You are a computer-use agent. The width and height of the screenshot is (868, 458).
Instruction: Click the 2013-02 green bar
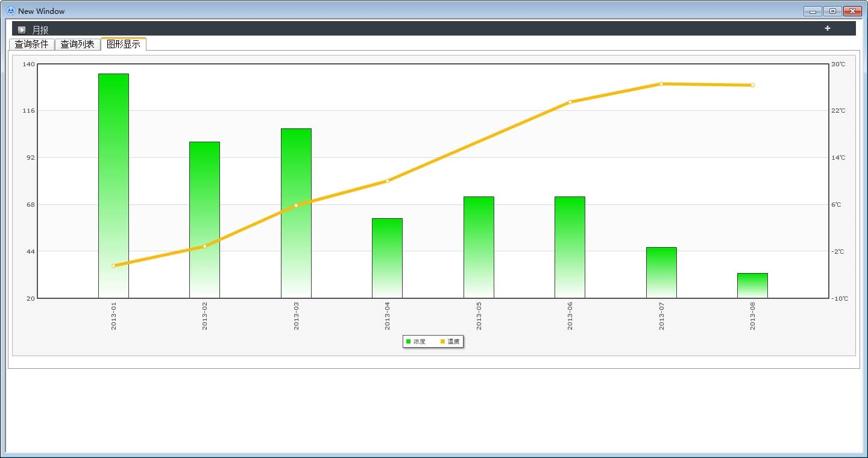click(x=205, y=220)
